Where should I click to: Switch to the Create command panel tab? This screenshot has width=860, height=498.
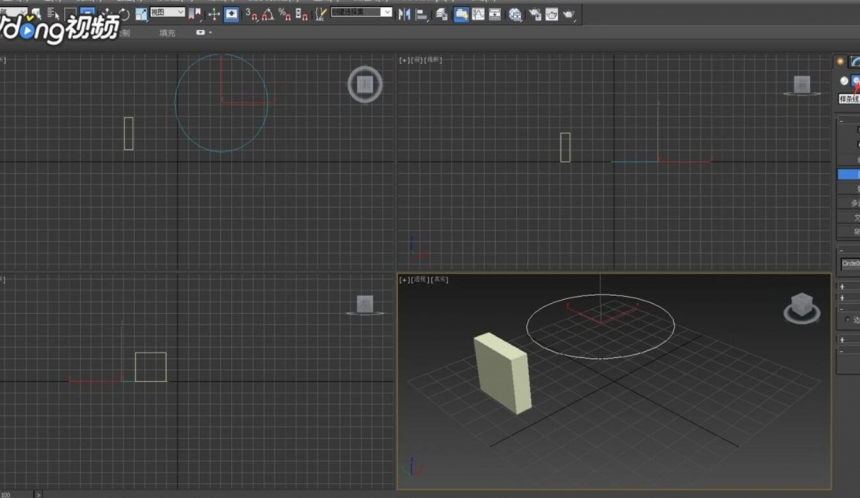pyautogui.click(x=840, y=61)
